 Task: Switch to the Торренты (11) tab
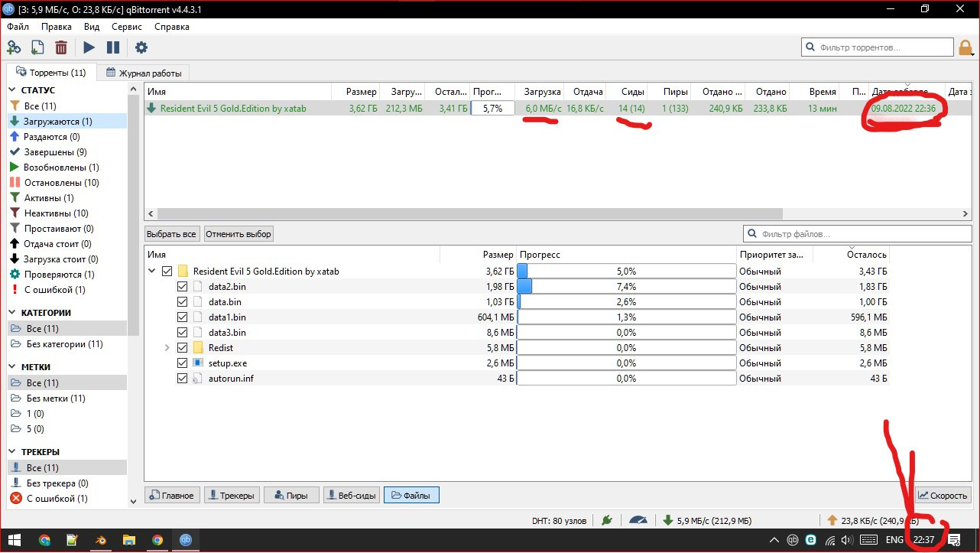coord(51,73)
